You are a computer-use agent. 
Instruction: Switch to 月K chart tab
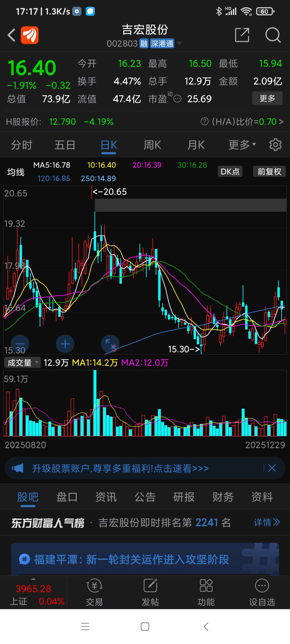(196, 145)
